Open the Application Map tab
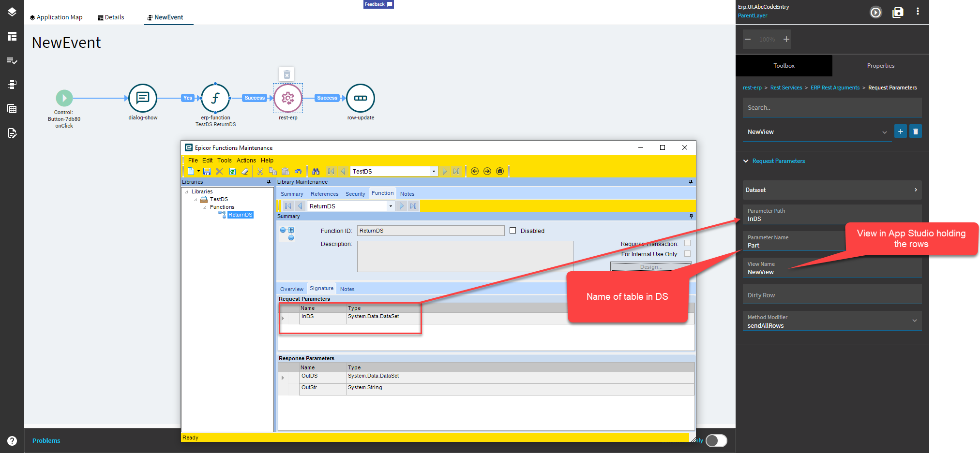This screenshot has width=980, height=453. (56, 17)
